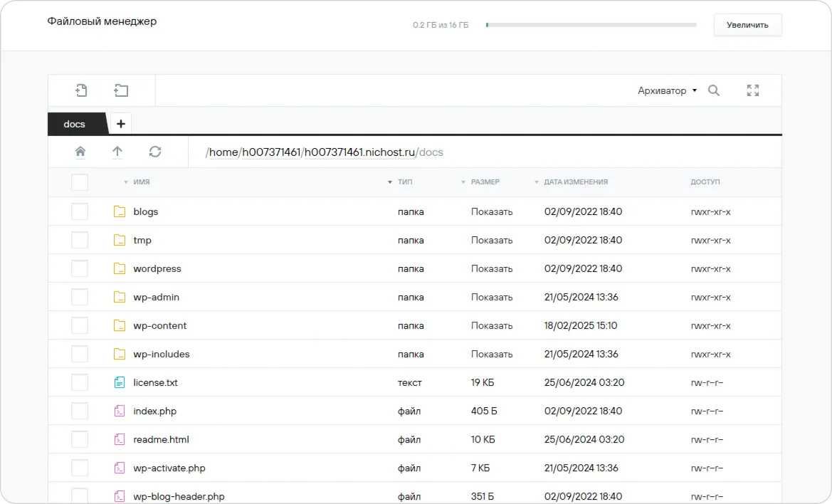
Task: Switch to the docs tab
Action: [77, 124]
